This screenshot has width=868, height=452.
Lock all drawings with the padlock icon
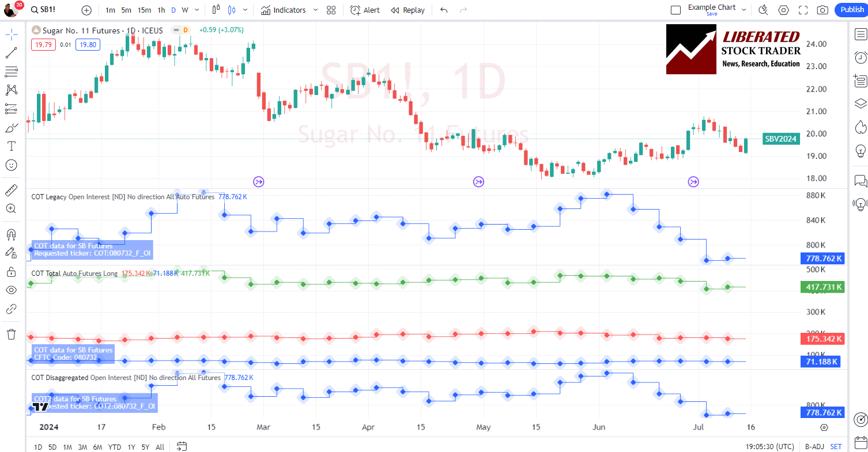11,271
